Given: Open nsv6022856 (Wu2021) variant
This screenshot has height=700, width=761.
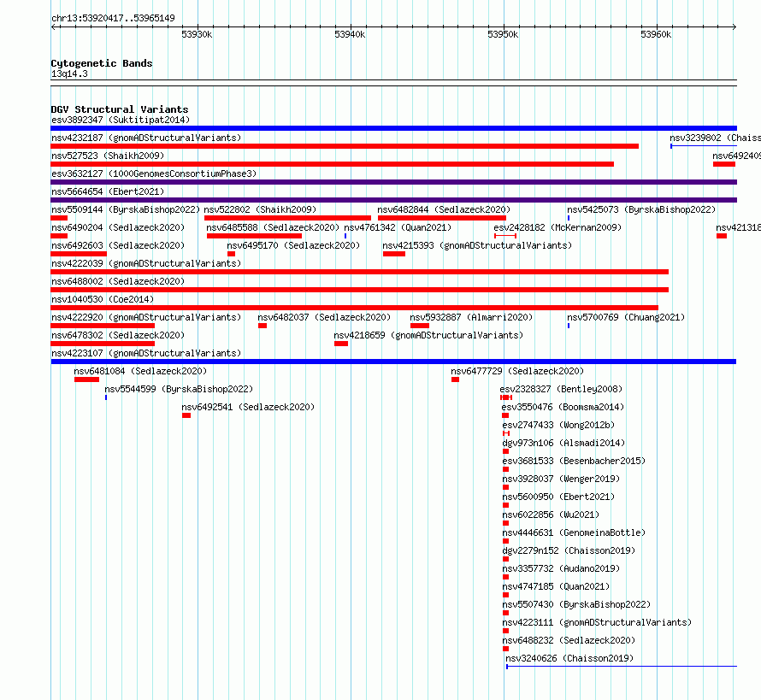Looking at the screenshot, I should tap(551, 515).
